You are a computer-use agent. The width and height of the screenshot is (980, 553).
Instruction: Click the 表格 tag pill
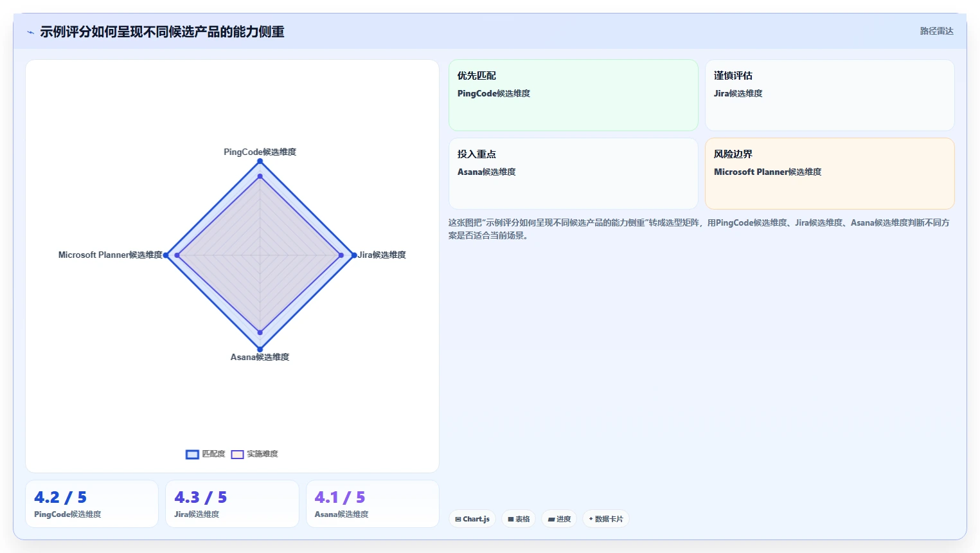click(519, 519)
